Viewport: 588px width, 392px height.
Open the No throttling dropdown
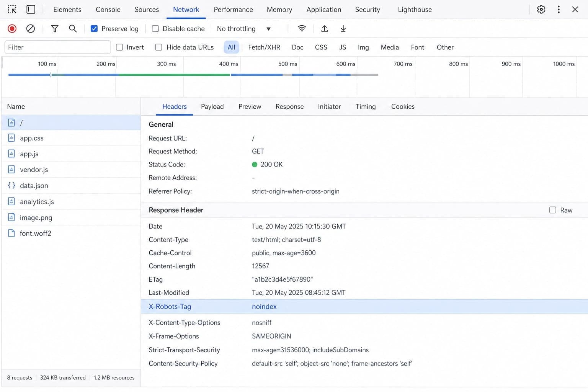point(244,29)
